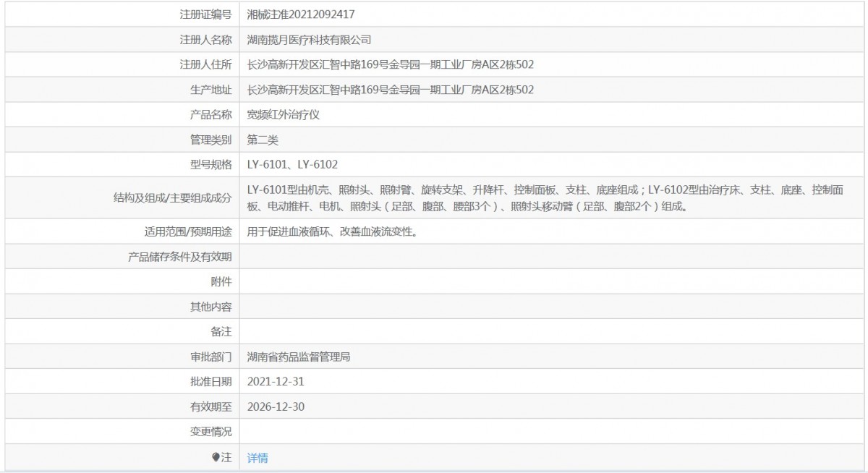Screen dimensions: 868x473
Task: Select the structure description starting LY-6101型由机壳
Action: point(545,198)
